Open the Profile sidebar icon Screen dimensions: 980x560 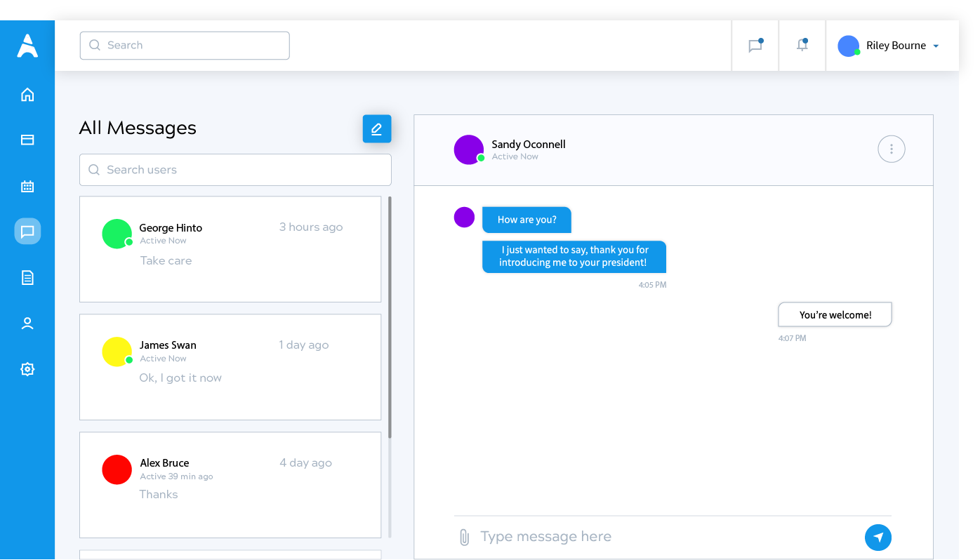pos(27,324)
